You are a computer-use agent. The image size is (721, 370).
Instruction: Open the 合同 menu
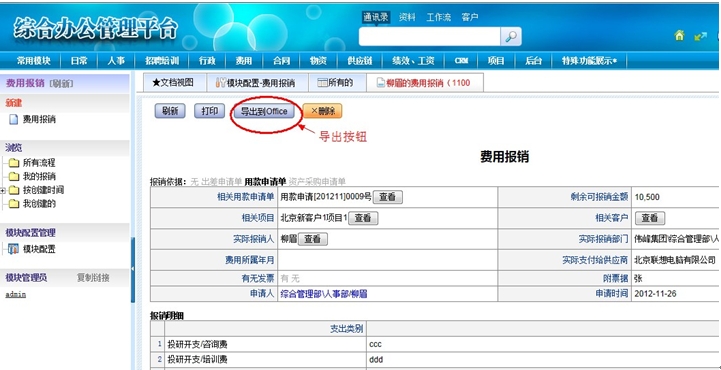pos(281,61)
